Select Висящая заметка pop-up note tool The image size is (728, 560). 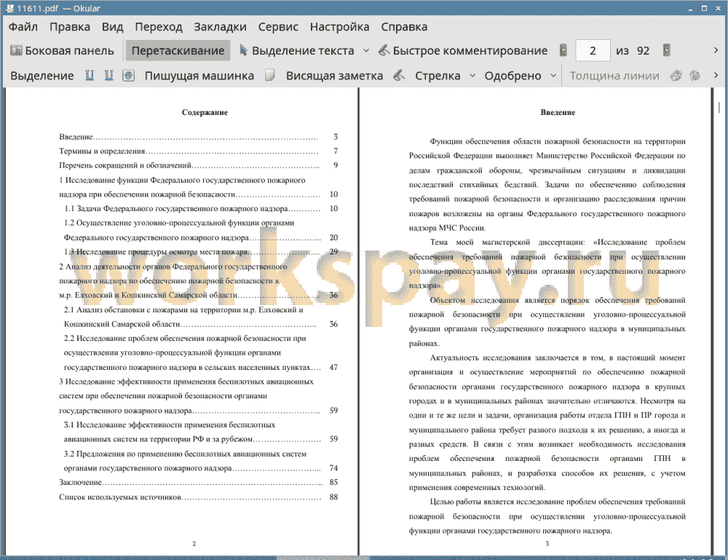[x=334, y=76]
